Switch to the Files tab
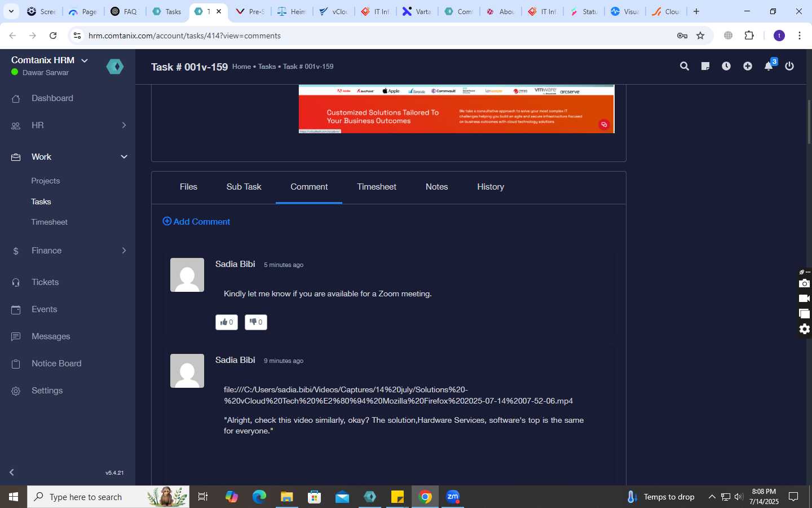The height and width of the screenshot is (508, 812). point(188,187)
